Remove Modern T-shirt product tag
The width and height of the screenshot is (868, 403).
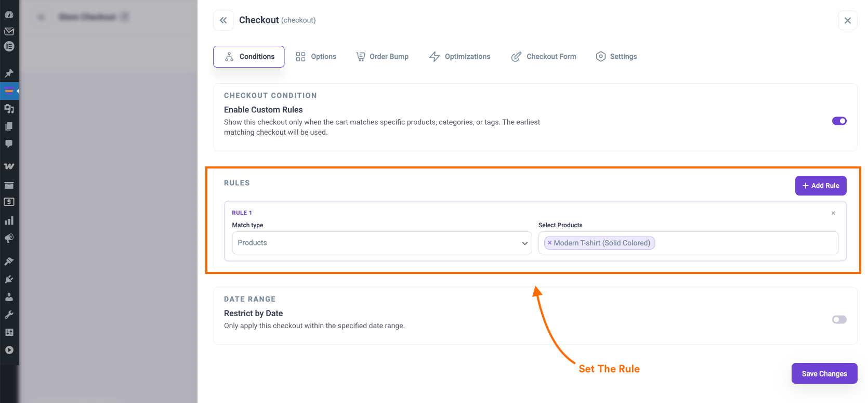(x=549, y=243)
